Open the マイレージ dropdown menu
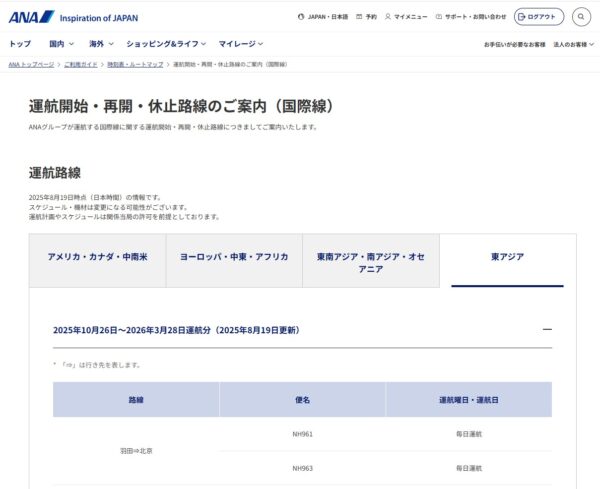600x489 pixels. click(x=242, y=44)
